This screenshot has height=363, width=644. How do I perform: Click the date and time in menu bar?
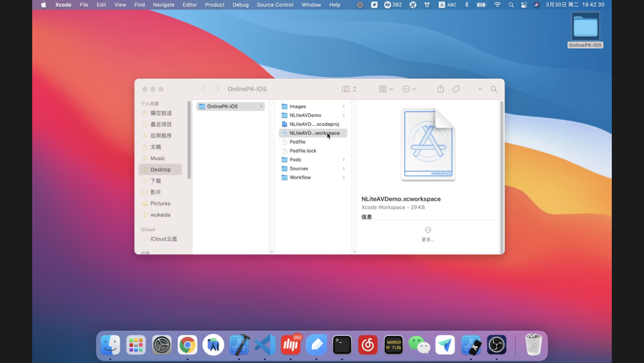575,5
